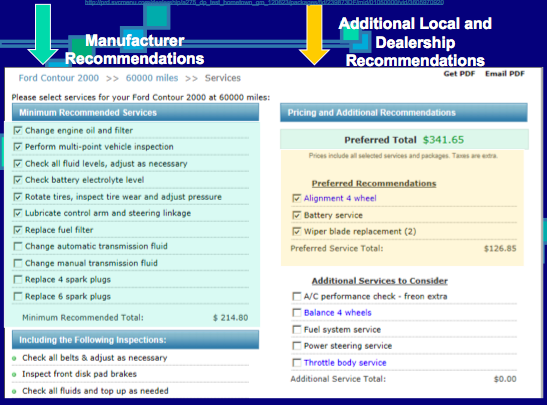Uncheck the Battery service checkbox

pos(297,215)
